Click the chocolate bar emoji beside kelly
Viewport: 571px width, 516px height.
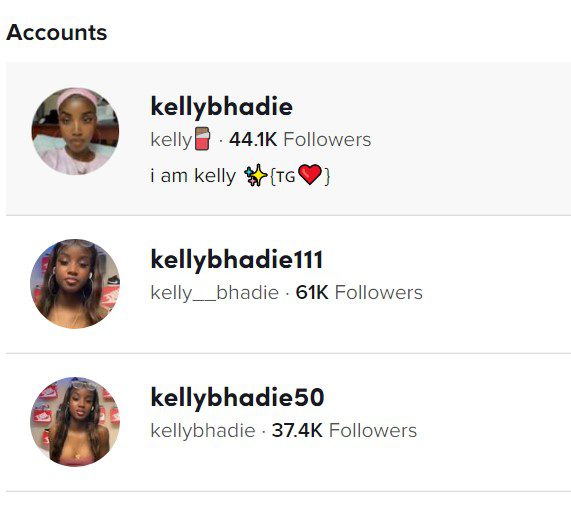tap(202, 138)
